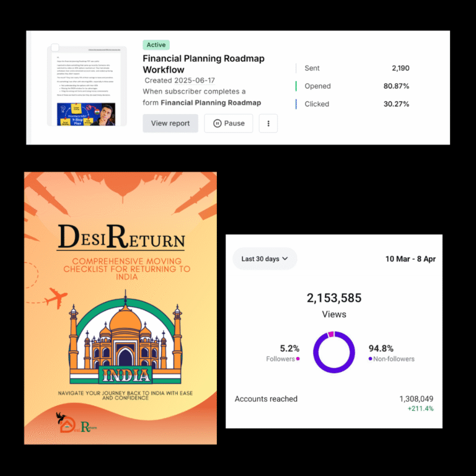
Task: Click the pause circle icon in Pause button
Action: coord(217,123)
